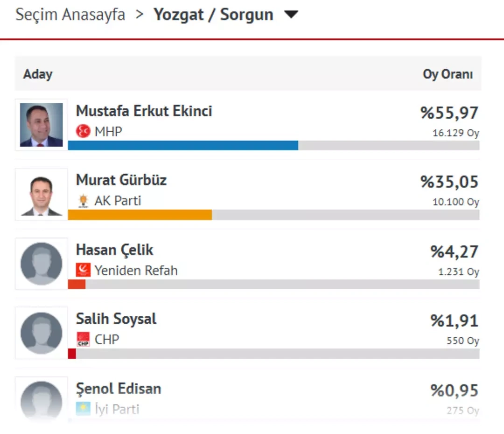Click Salih Soysal's placeholder avatar
Viewport: 504px width, 434px height.
42,333
